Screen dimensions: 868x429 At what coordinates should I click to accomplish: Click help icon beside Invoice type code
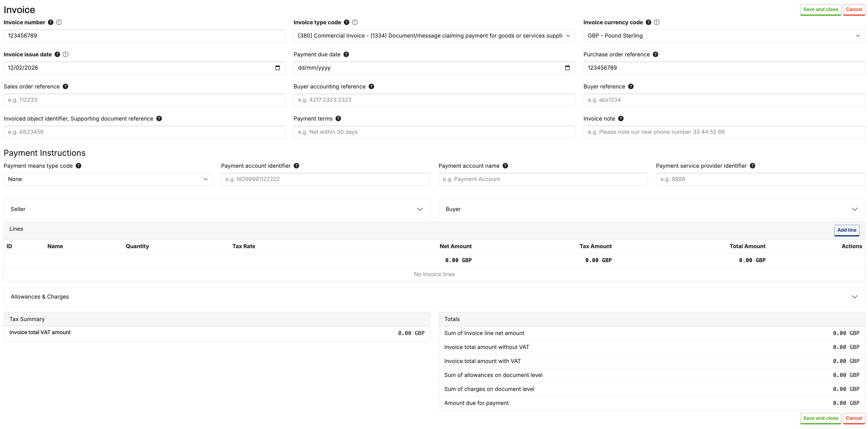pyautogui.click(x=346, y=22)
